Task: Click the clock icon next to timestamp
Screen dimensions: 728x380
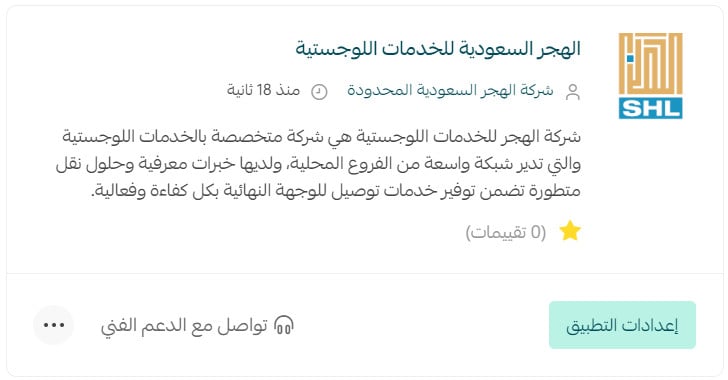Action: pos(319,92)
